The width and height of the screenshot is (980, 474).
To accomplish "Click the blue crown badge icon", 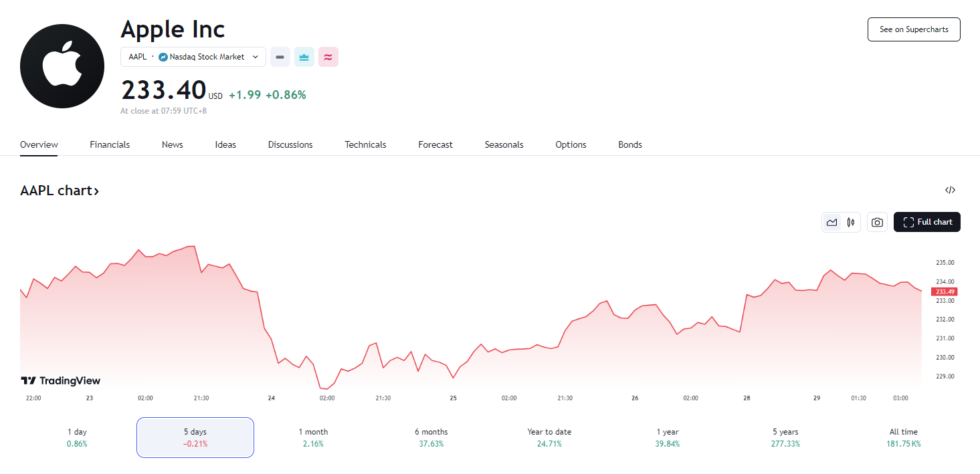I will [304, 57].
